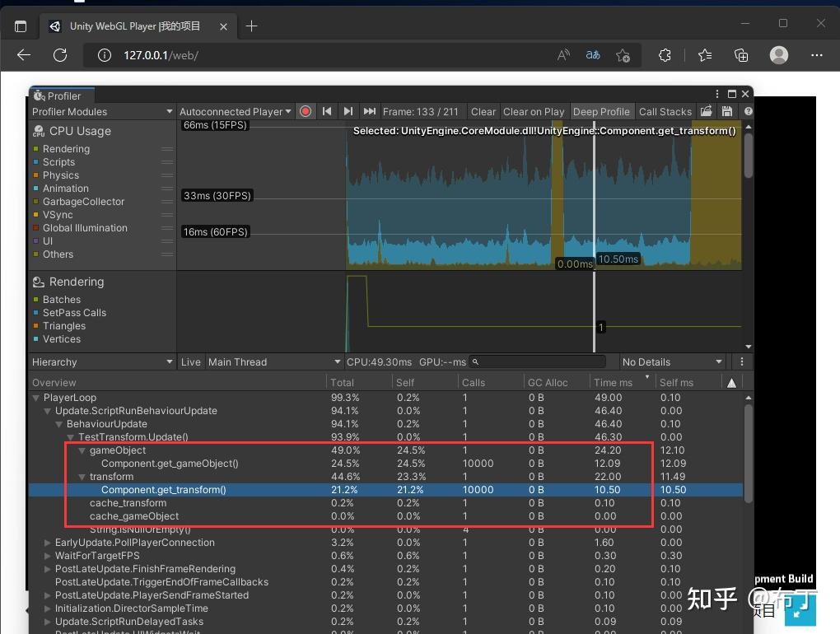Click the load profiler data icon

706,111
